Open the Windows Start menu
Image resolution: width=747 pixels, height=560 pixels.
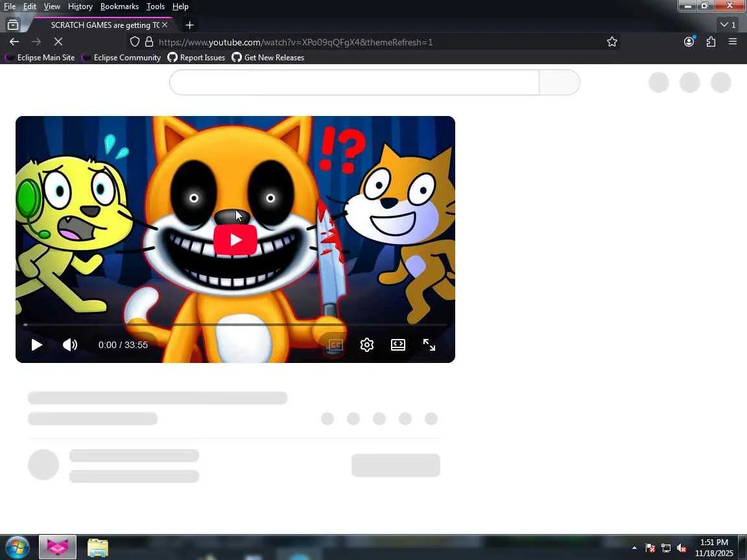pos(17,547)
